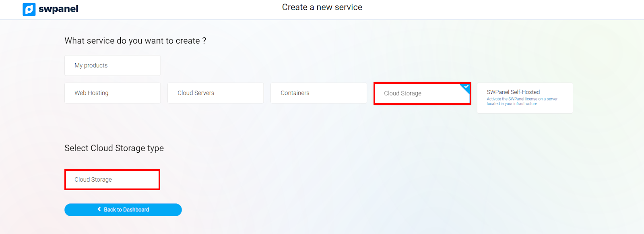The image size is (644, 234).
Task: Click the Cloud Servers label text
Action: coord(196,93)
